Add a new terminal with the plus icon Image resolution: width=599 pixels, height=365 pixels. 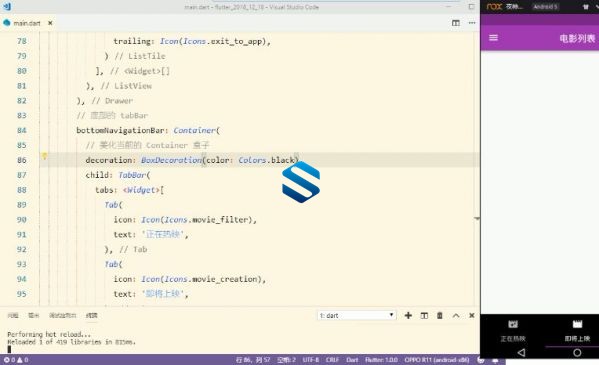tap(408, 315)
